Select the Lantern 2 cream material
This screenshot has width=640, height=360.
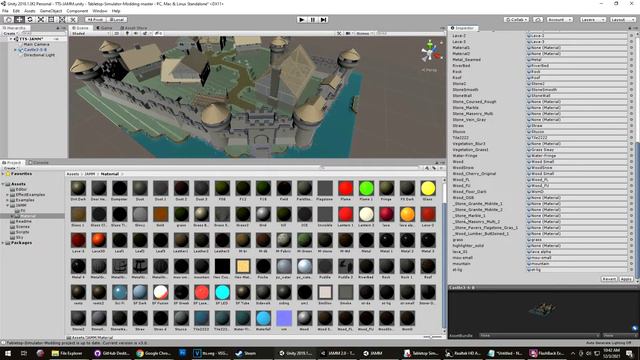coord(366,214)
